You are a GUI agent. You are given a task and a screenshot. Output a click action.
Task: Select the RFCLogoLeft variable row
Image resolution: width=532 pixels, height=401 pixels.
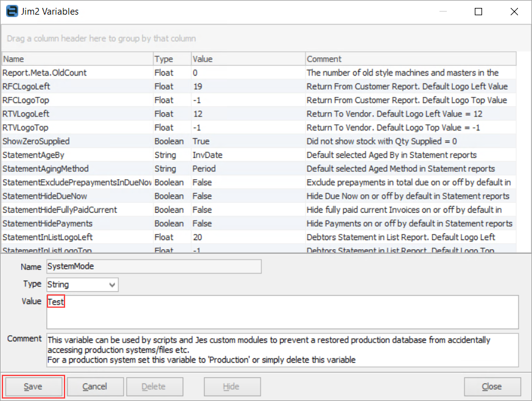[77, 87]
